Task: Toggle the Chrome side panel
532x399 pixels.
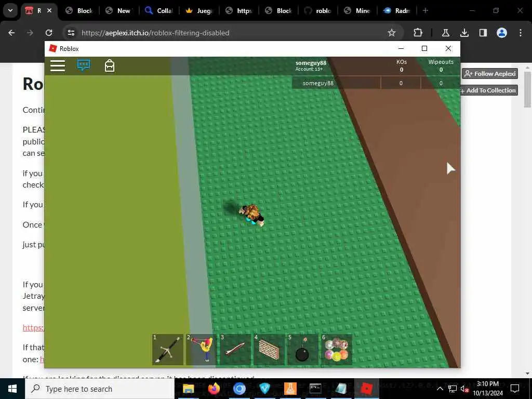Action: coord(483,33)
